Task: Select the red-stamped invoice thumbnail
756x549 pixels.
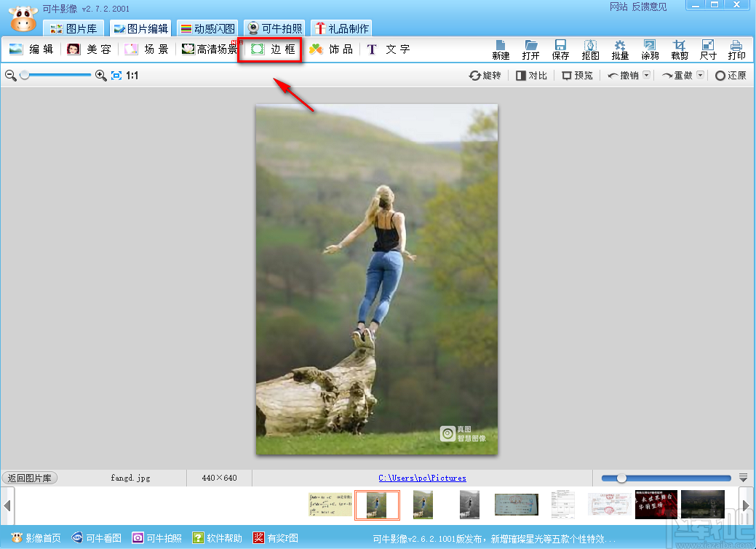Action: pos(610,505)
